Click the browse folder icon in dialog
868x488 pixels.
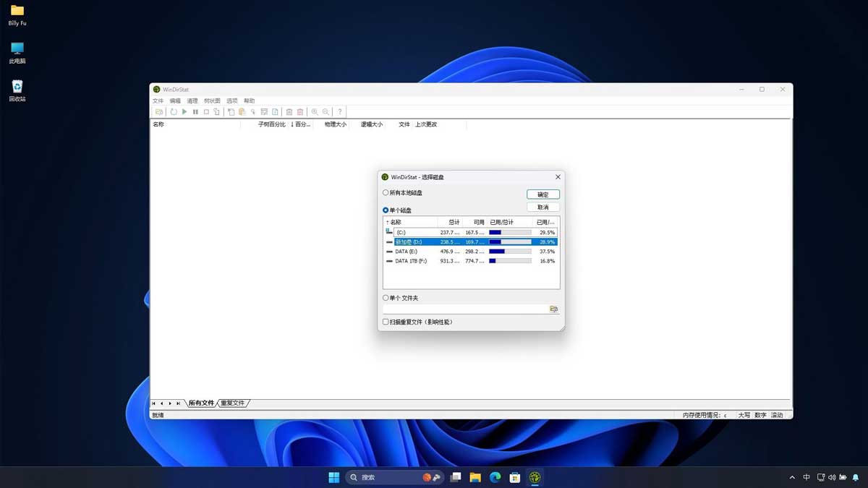coord(553,309)
